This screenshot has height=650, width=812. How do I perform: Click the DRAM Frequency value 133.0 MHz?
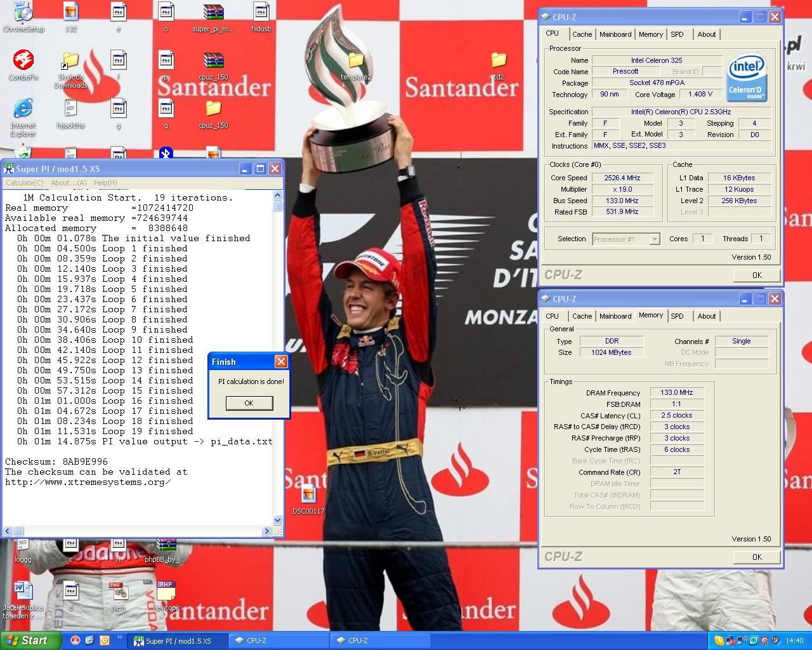[677, 392]
